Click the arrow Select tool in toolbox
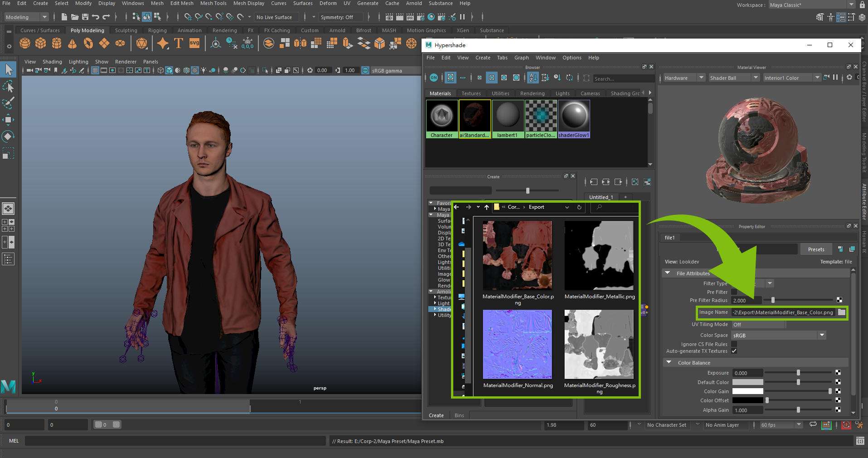The image size is (868, 458). click(x=9, y=69)
